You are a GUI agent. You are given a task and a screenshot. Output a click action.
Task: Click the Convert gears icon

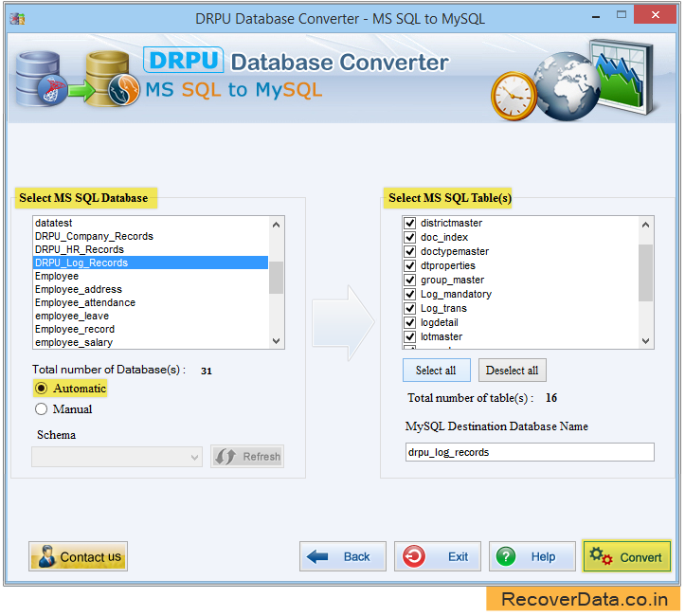(601, 556)
